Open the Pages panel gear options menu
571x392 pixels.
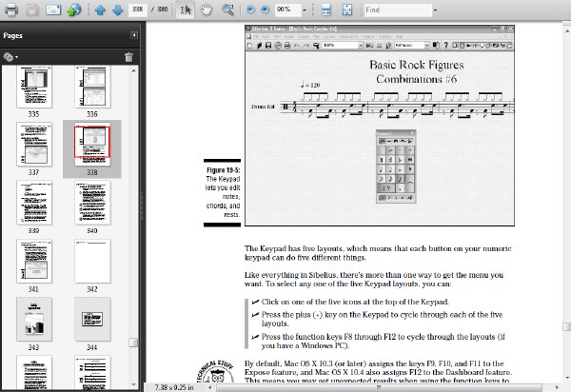[10, 57]
